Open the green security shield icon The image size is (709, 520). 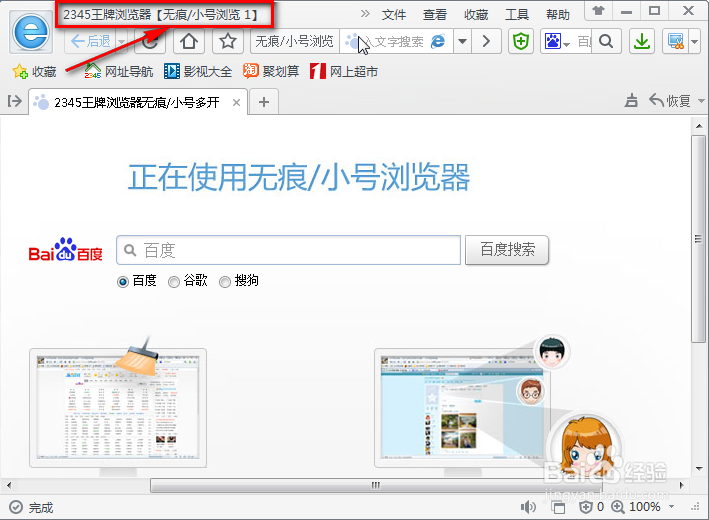pos(521,42)
